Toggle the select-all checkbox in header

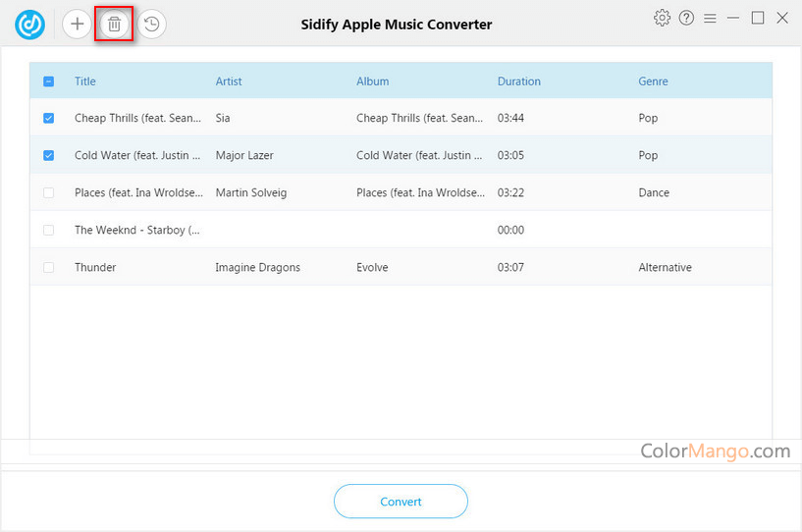click(49, 81)
